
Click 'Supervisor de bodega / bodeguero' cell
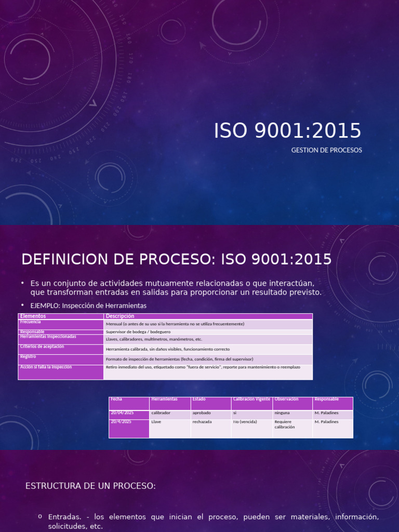[x=208, y=332]
